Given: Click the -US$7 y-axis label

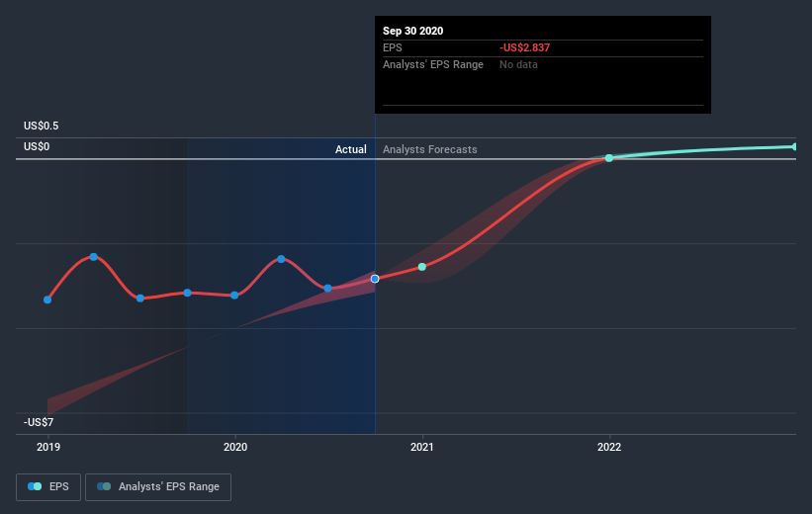Looking at the screenshot, I should [x=39, y=422].
